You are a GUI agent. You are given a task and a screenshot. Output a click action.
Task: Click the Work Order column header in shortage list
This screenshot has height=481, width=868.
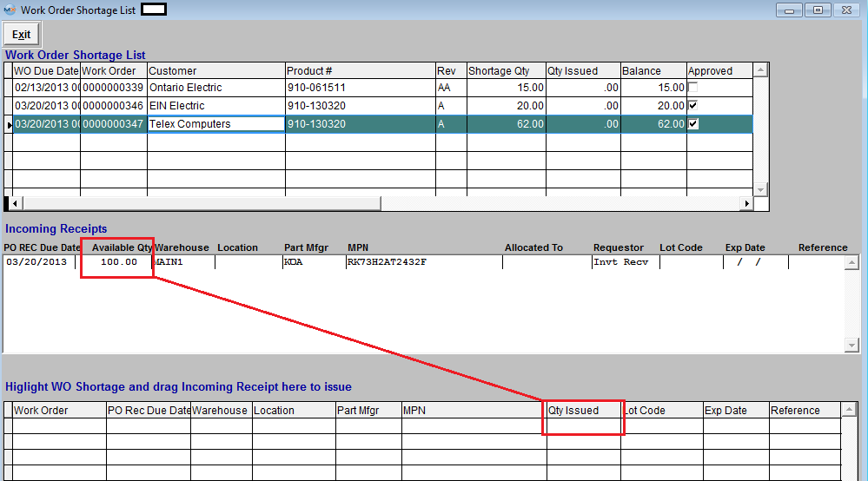(114, 71)
